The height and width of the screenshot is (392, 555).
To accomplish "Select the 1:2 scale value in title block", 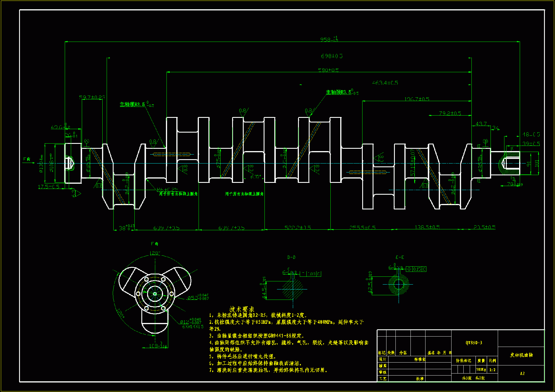I will click(x=492, y=370).
